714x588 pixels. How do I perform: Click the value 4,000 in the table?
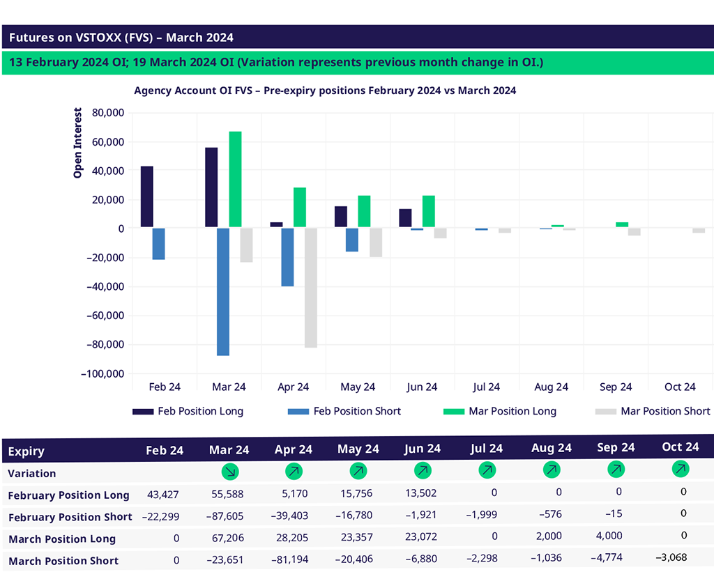tap(609, 536)
